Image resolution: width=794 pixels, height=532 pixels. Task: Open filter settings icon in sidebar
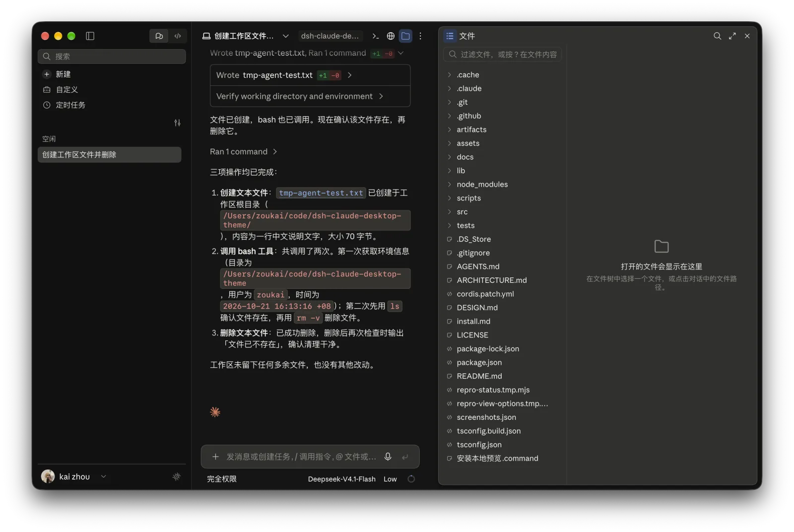[177, 123]
